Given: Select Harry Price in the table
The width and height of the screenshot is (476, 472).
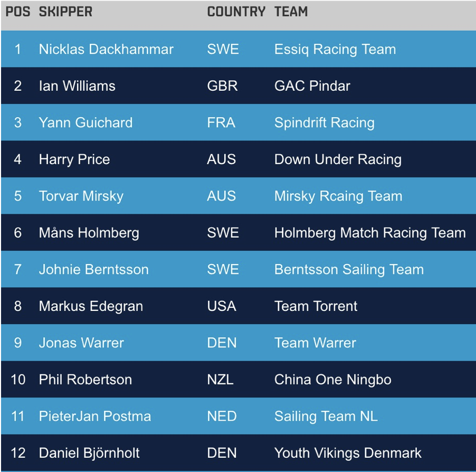Looking at the screenshot, I should point(74,159).
